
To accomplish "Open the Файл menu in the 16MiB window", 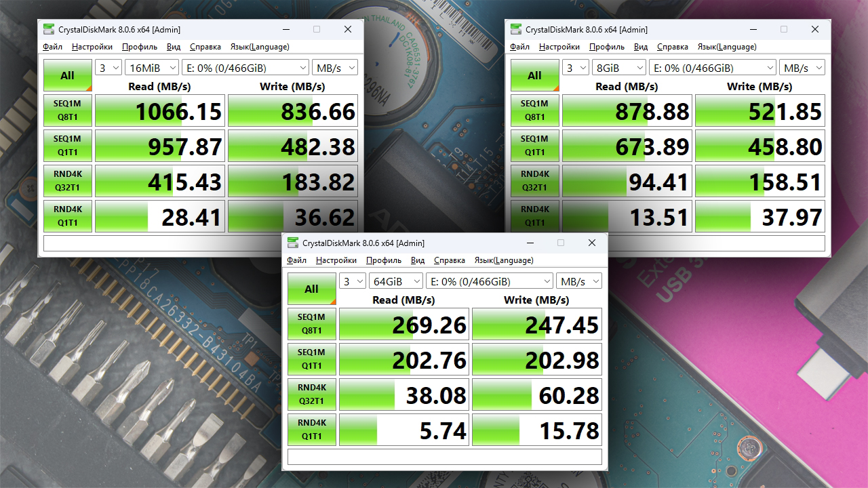I will (52, 47).
